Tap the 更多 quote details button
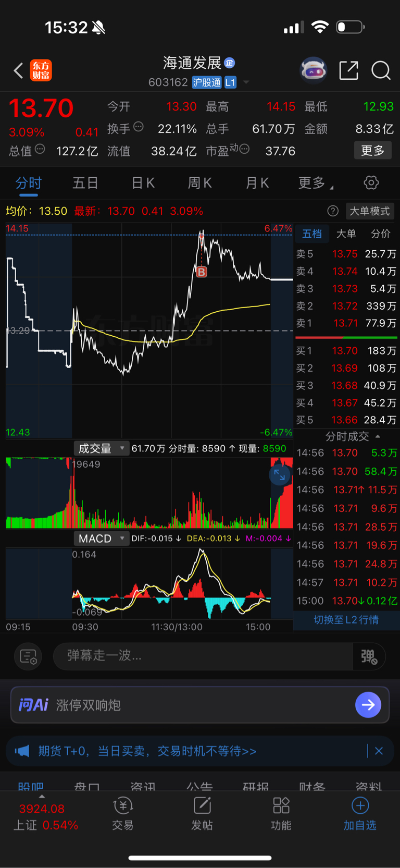 click(372, 151)
